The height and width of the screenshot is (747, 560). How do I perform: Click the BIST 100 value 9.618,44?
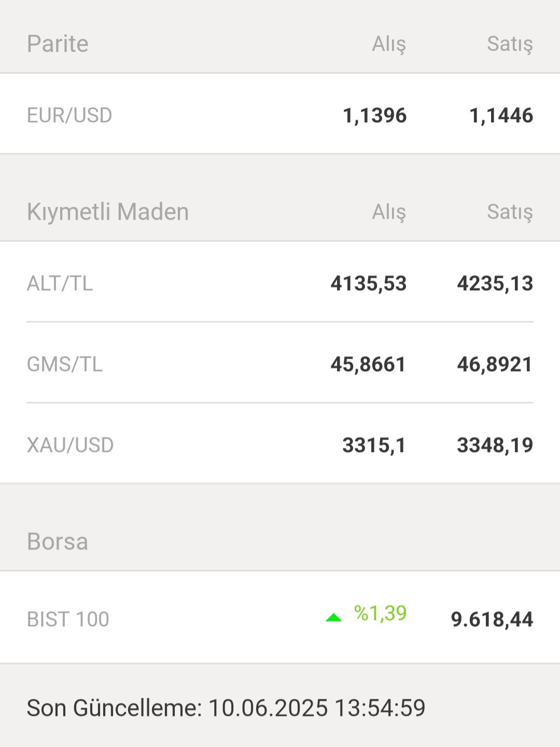coord(492,619)
